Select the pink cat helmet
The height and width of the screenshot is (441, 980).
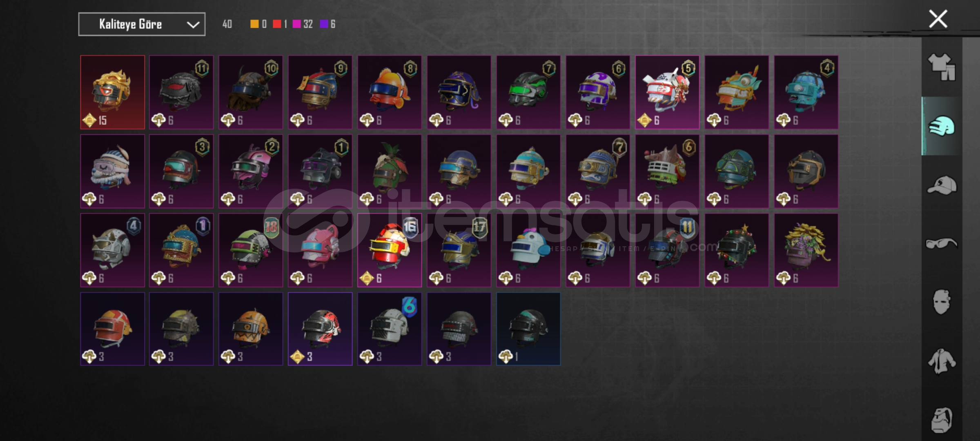tap(320, 250)
